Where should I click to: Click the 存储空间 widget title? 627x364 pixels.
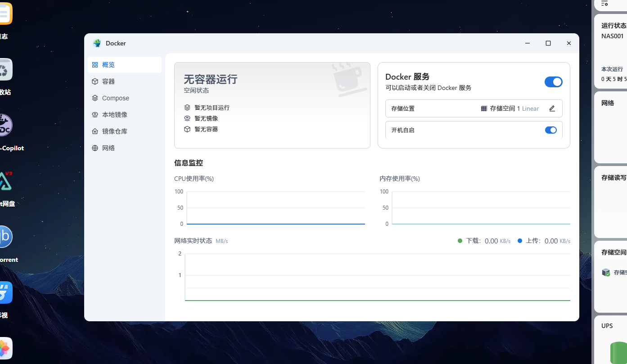coord(614,252)
